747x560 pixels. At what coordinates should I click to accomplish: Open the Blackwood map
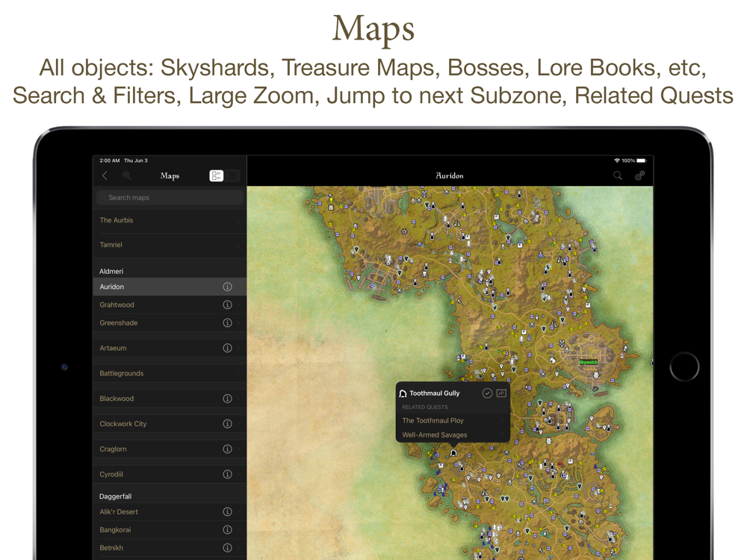pos(170,399)
